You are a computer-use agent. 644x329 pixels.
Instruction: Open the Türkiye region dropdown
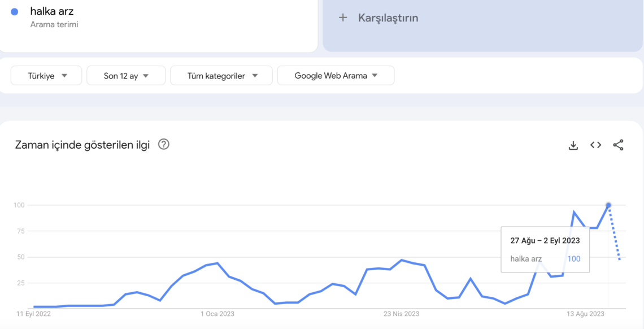[x=46, y=76]
